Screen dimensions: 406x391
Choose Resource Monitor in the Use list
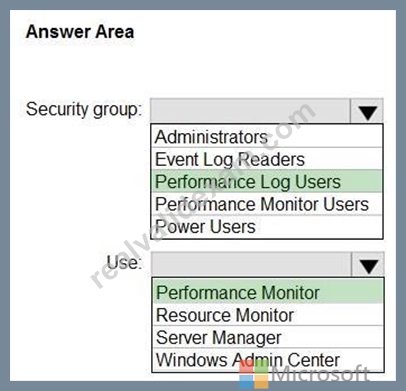[x=268, y=315]
